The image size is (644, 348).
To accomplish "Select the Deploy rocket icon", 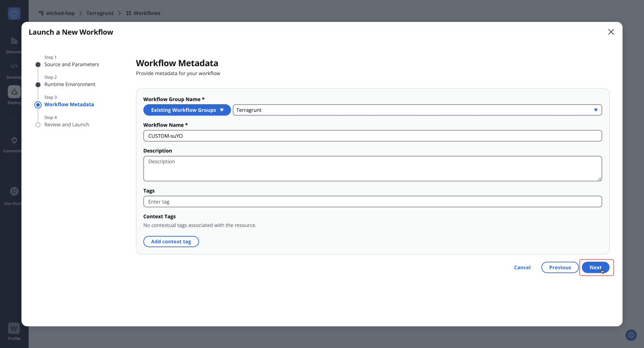I will (x=14, y=92).
